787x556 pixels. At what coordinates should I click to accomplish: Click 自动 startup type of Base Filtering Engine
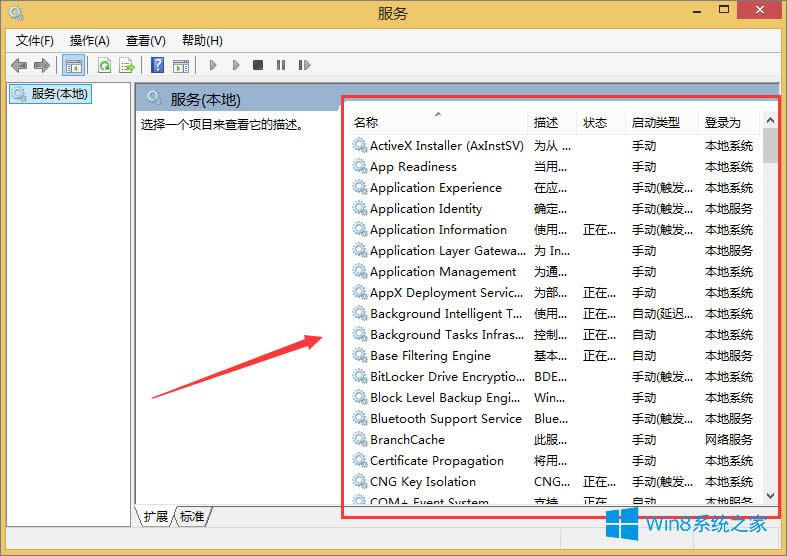[644, 355]
